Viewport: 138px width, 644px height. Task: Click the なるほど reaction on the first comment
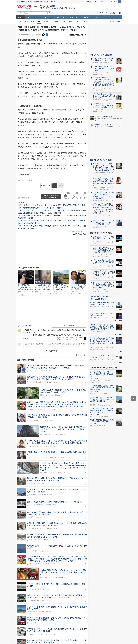click(70, 339)
